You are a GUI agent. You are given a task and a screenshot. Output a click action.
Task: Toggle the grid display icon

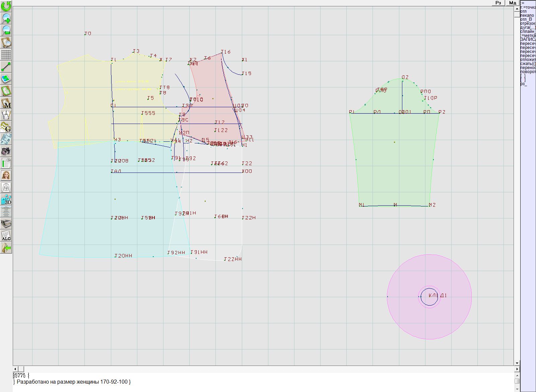coord(6,54)
